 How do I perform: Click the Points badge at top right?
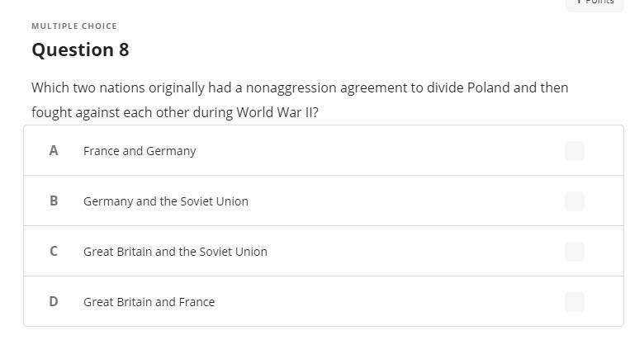click(594, 3)
